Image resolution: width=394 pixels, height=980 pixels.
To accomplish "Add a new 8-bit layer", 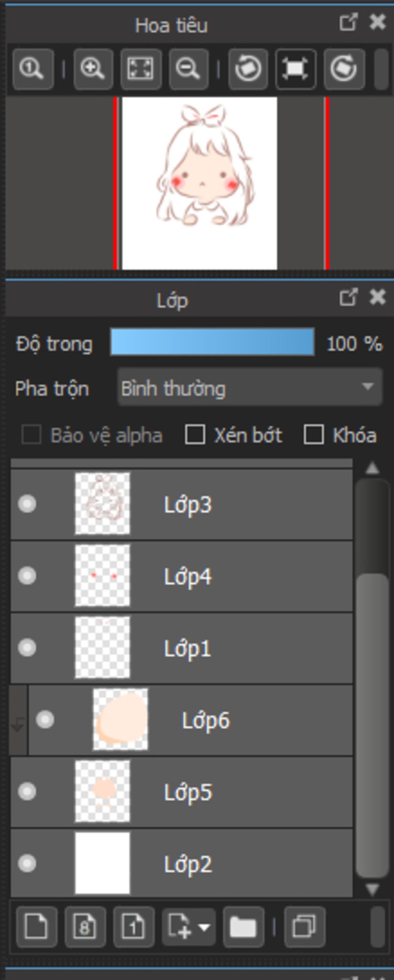I will [x=85, y=927].
